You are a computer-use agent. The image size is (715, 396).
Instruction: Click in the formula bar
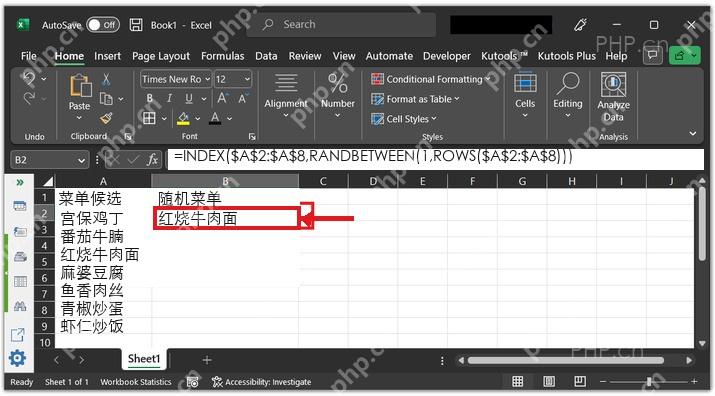point(435,159)
